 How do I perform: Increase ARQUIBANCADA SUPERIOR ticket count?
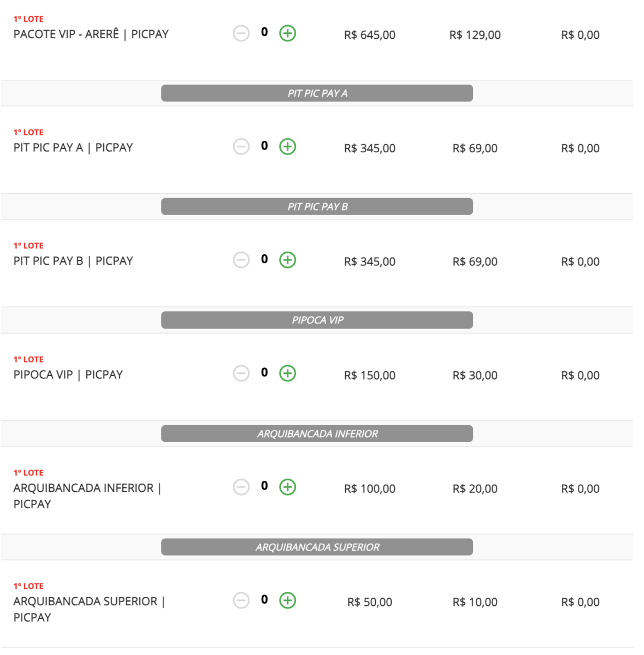[x=287, y=600]
